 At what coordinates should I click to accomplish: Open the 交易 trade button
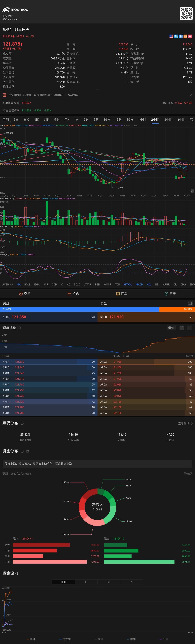point(24,294)
